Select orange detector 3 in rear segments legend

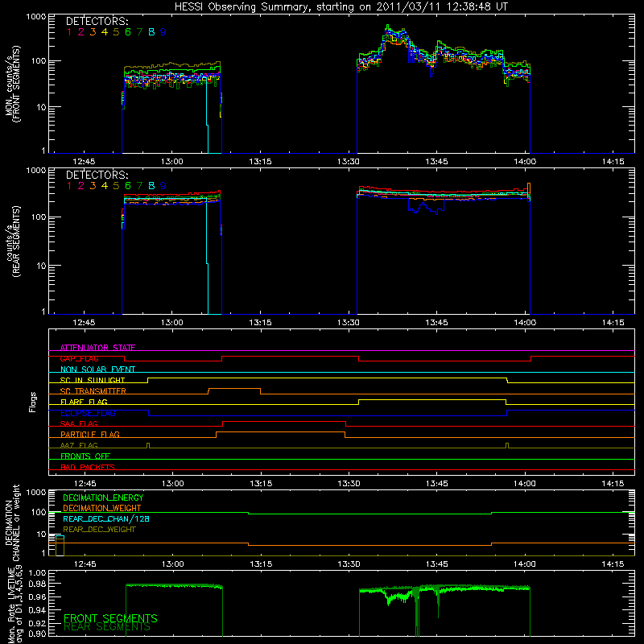[x=93, y=186]
